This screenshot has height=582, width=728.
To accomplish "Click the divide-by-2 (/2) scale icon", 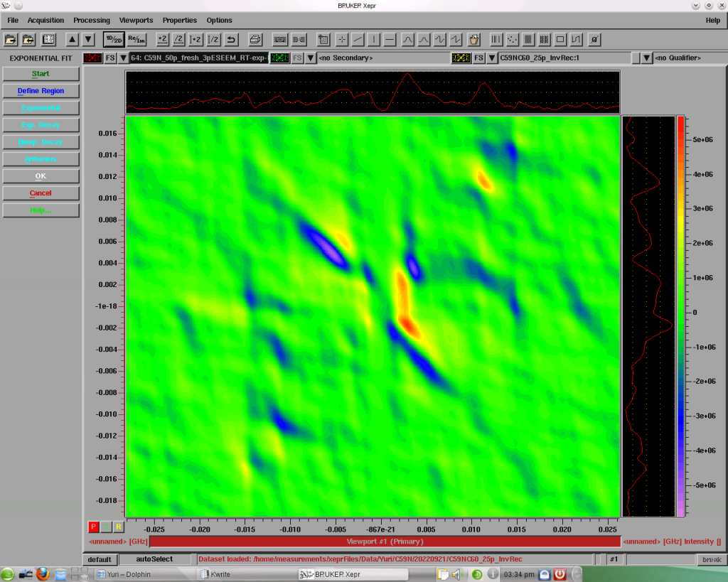I will pyautogui.click(x=179, y=39).
